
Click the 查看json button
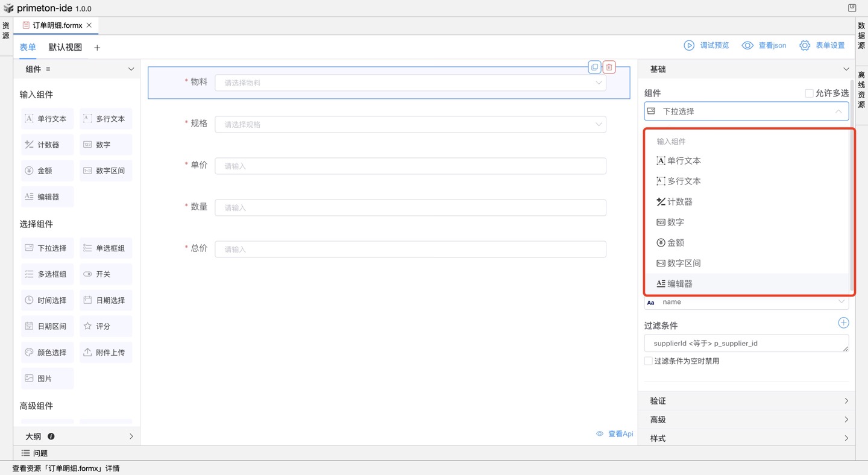(x=764, y=46)
